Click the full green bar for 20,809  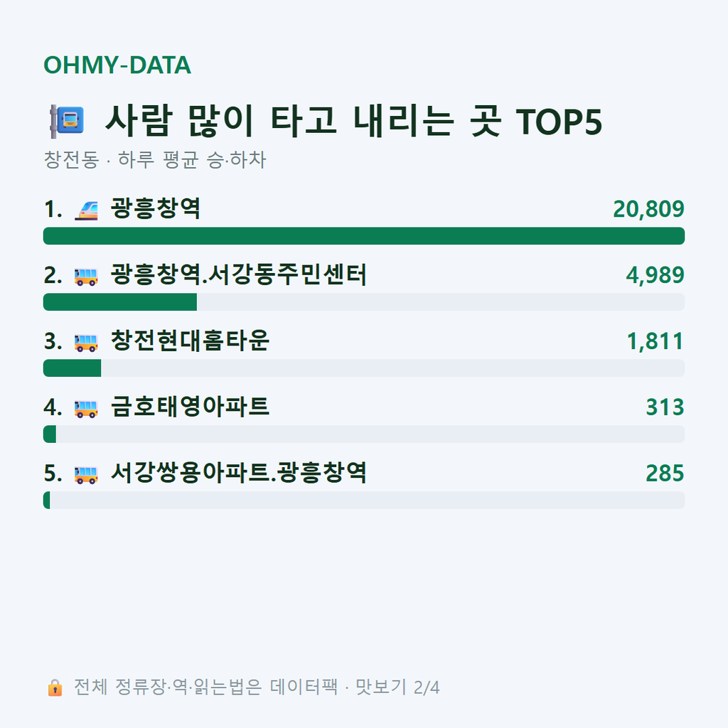coord(364,236)
